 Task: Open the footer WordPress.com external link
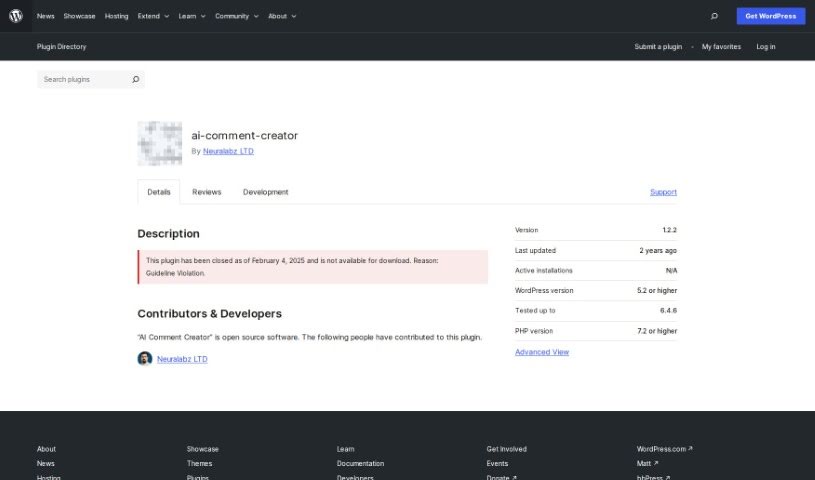664,449
